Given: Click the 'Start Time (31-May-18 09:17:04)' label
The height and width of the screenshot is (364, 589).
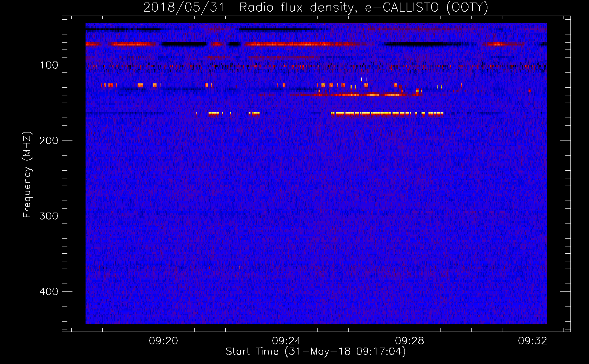Looking at the screenshot, I should (x=316, y=352).
